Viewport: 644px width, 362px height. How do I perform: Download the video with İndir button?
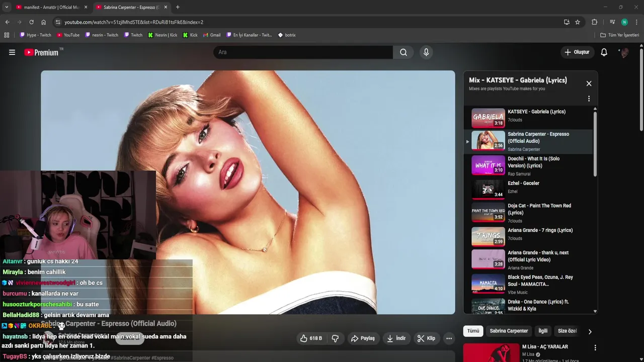click(x=396, y=338)
